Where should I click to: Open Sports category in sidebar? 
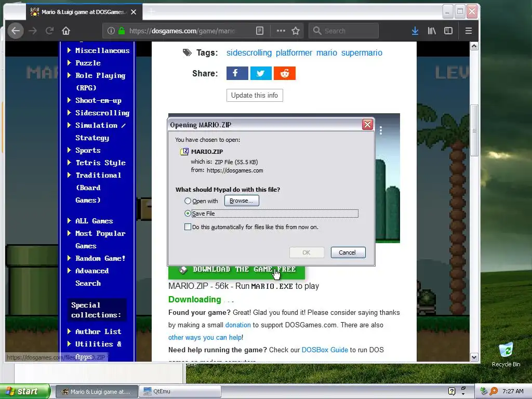click(x=88, y=150)
